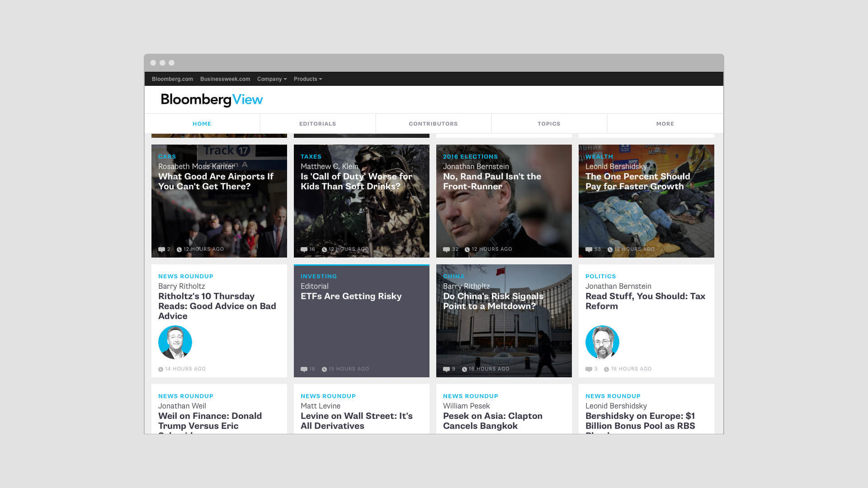
Task: Switch to the Editorials tab
Action: (318, 123)
